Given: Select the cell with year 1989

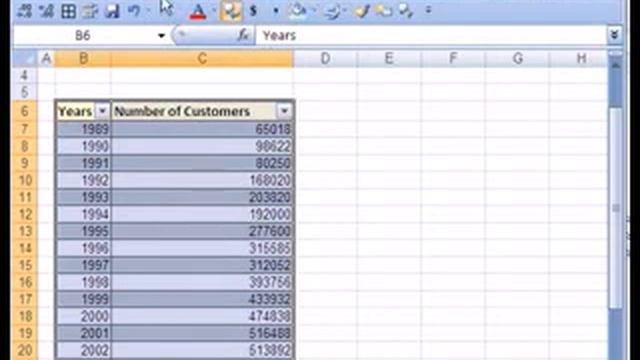Looking at the screenshot, I should 83,129.
